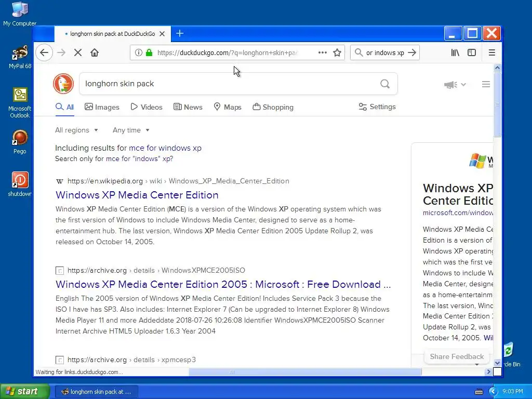The width and height of the screenshot is (532, 399).
Task: Toggle the sidebar icon in toolbar
Action: point(472,52)
